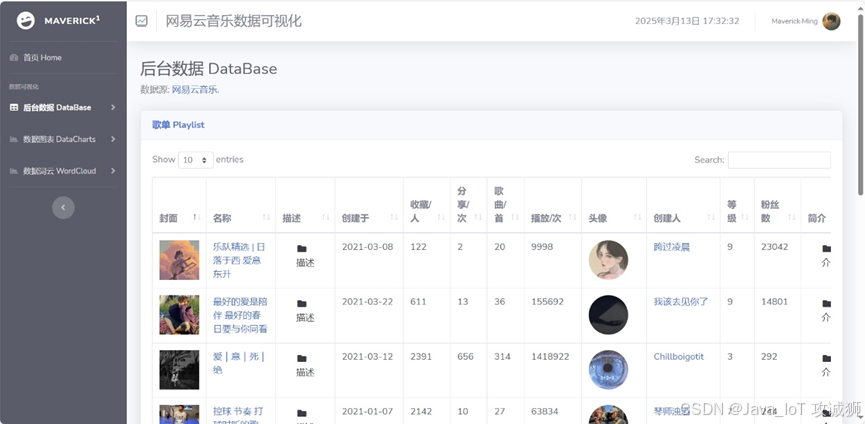Screen dimensions: 865x424
Task: Click the play count 1418922 cell
Action: [550, 357]
